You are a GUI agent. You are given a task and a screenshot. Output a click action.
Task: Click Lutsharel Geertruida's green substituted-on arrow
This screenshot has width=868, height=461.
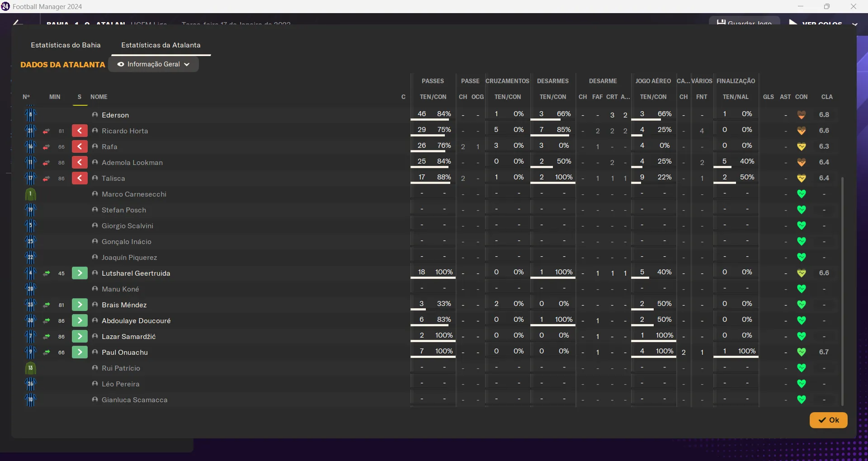80,273
